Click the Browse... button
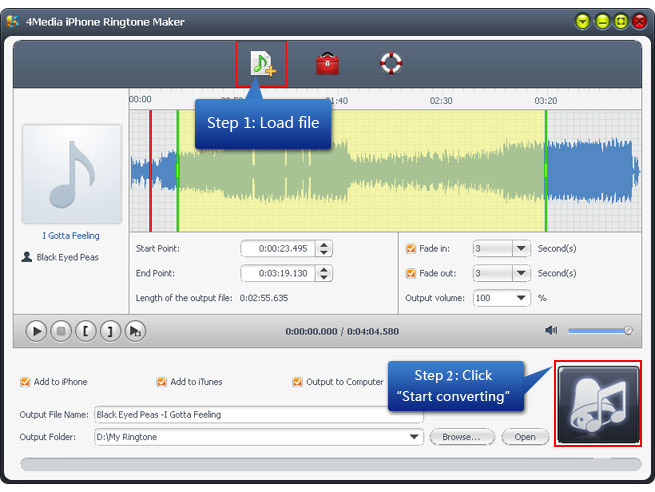This screenshot has height=492, width=655. (462, 437)
